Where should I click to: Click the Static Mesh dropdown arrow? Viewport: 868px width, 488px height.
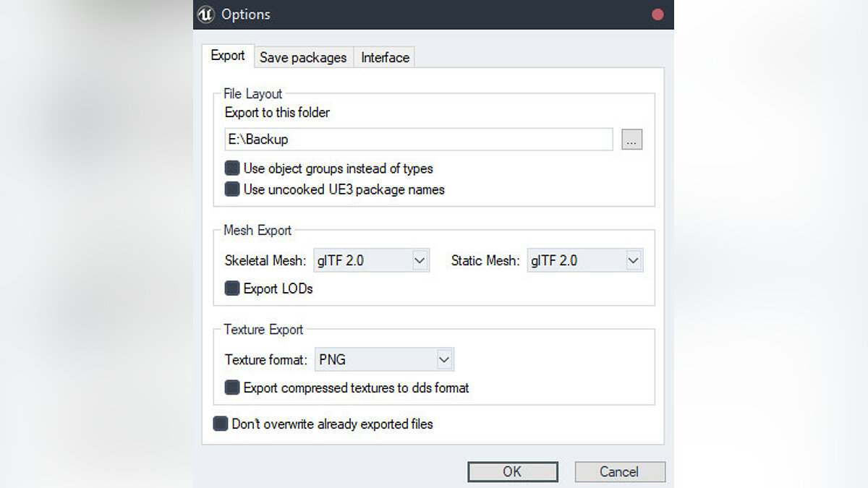tap(634, 260)
